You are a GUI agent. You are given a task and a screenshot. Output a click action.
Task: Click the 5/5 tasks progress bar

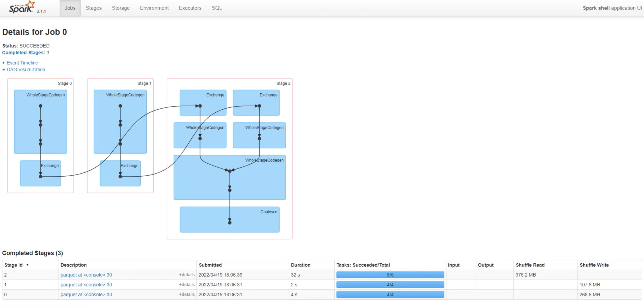pyautogui.click(x=390, y=275)
